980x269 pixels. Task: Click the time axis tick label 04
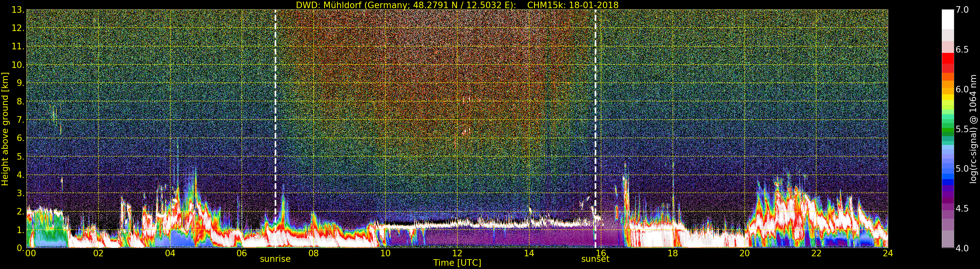tap(170, 253)
